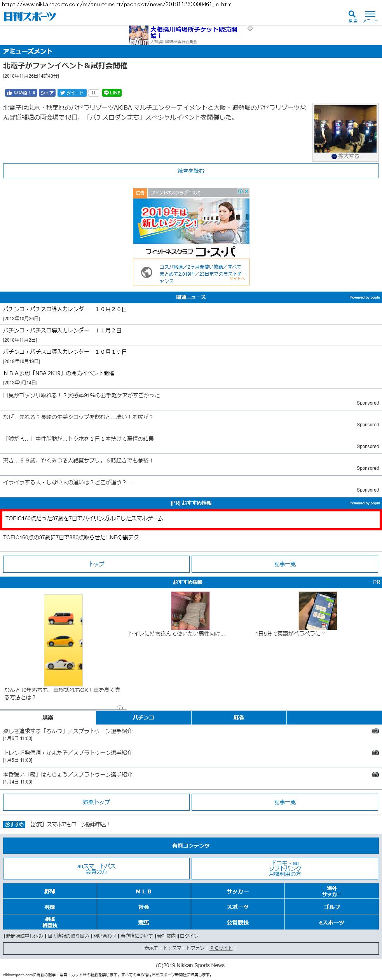The height and width of the screenshot is (980, 382).
Task: Click the 日刊スポーツ logo
Action: 30,16
